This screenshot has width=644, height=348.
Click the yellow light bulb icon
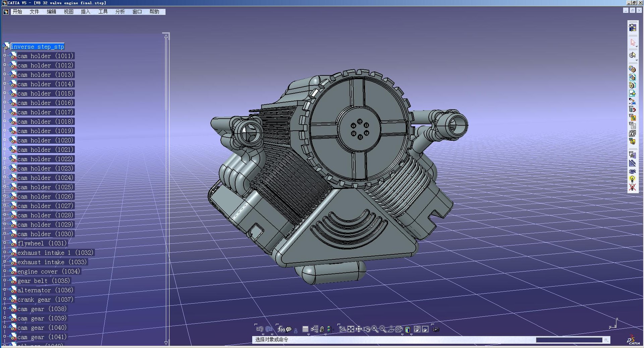(633, 179)
